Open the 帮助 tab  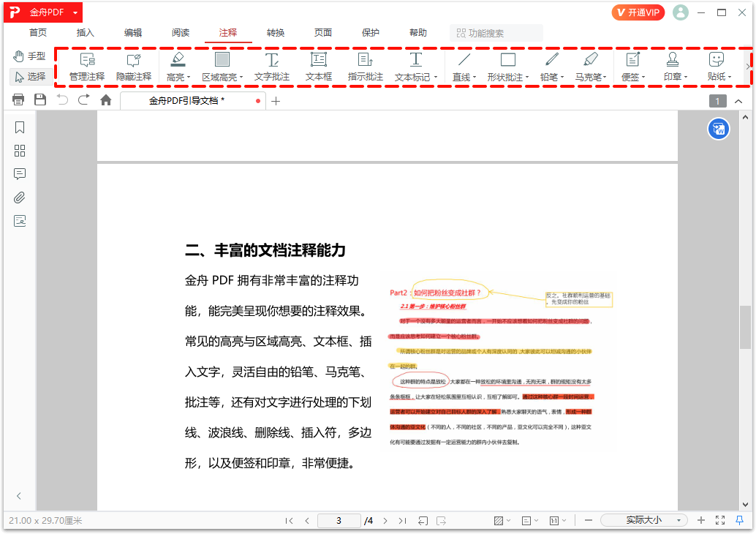418,33
